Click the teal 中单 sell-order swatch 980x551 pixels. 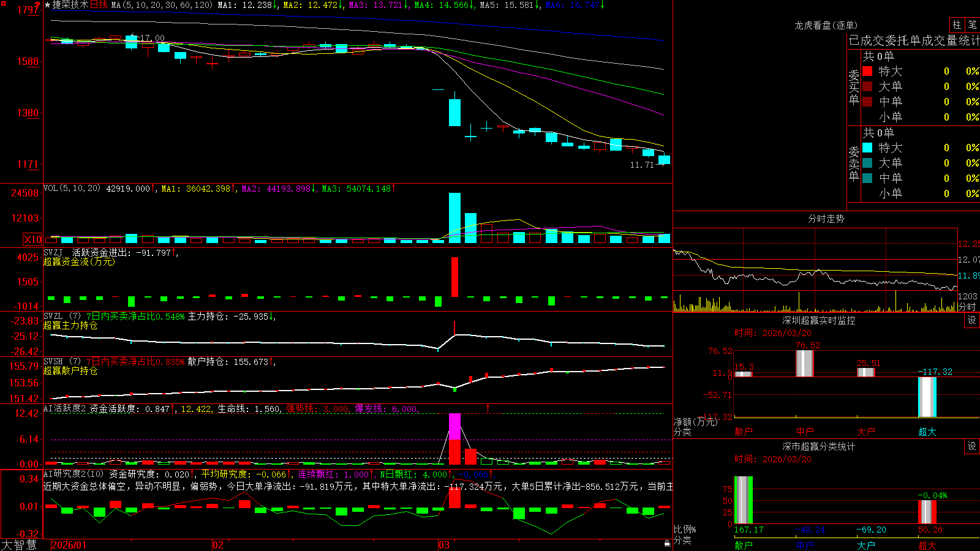(867, 178)
